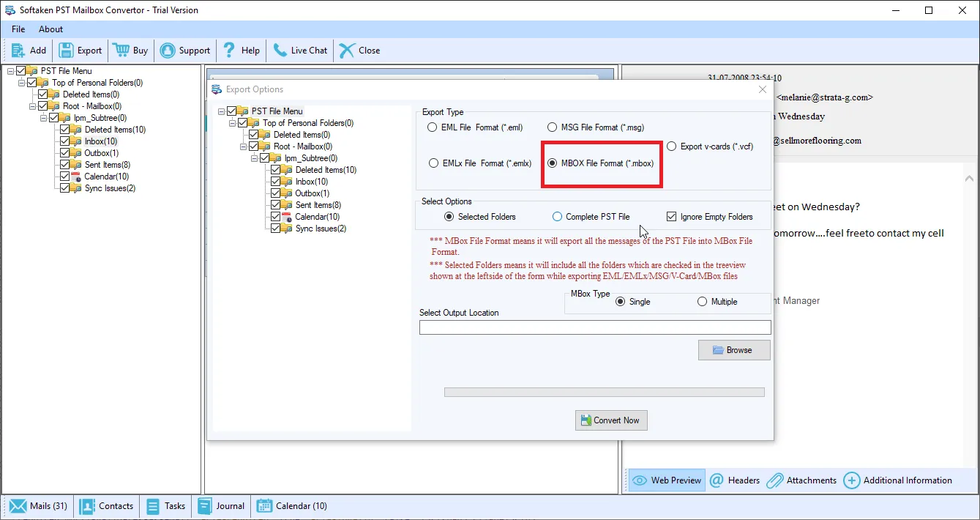Image resolution: width=980 pixels, height=520 pixels.
Task: Click the Add toolbar icon
Action: click(x=18, y=51)
